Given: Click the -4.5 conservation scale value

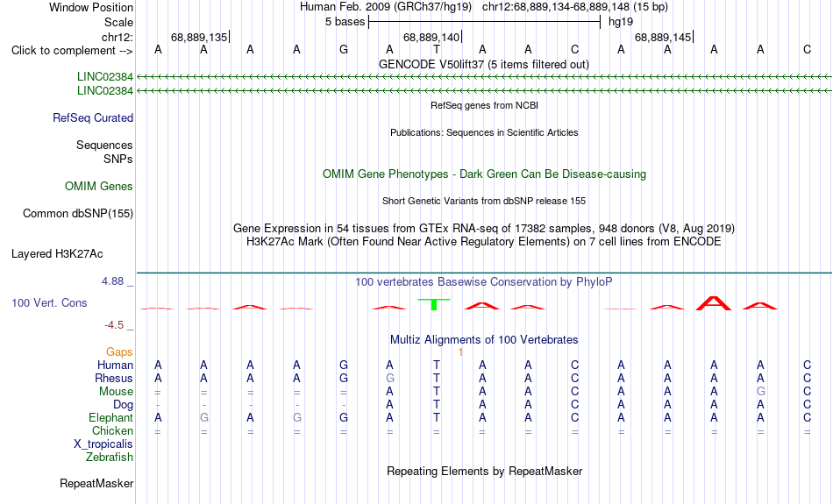Looking at the screenshot, I should point(114,325).
